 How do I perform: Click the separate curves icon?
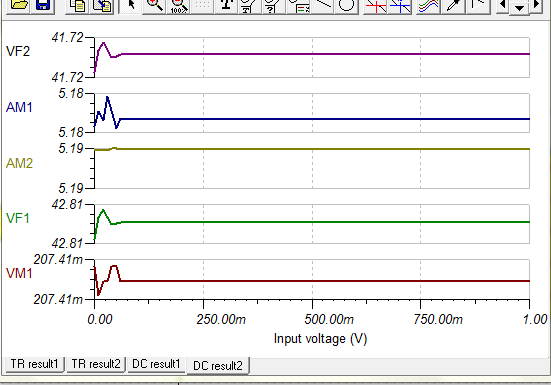(428, 5)
